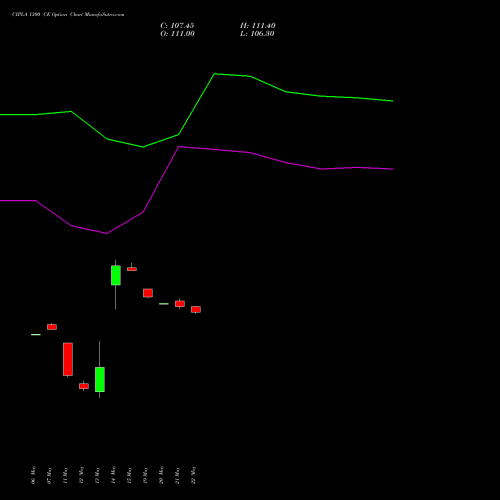The height and width of the screenshot is (500, 500).
Task: Click the 11 May date label
Action: coord(65,476)
